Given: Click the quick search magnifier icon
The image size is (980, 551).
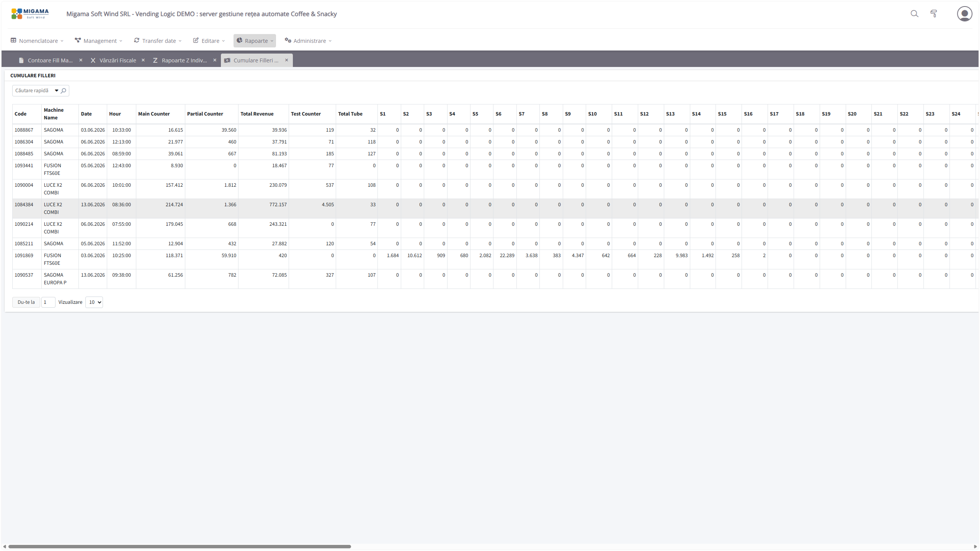Looking at the screenshot, I should [64, 91].
